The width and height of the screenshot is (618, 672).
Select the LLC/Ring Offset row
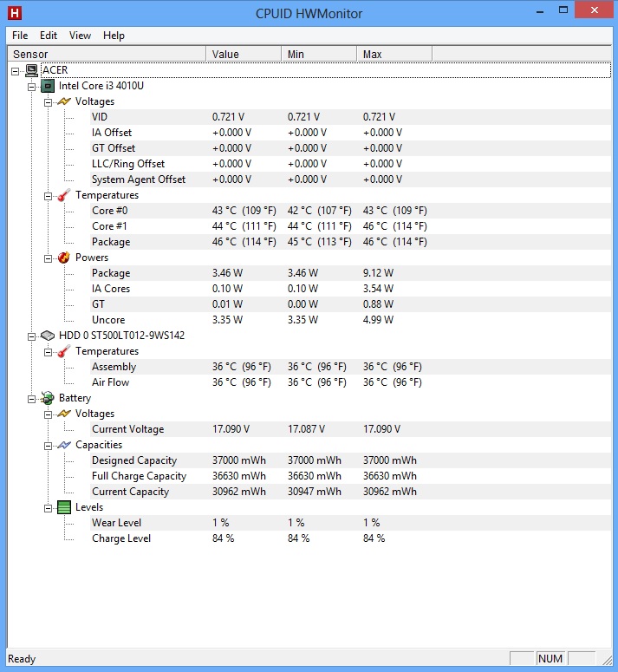[351, 164]
